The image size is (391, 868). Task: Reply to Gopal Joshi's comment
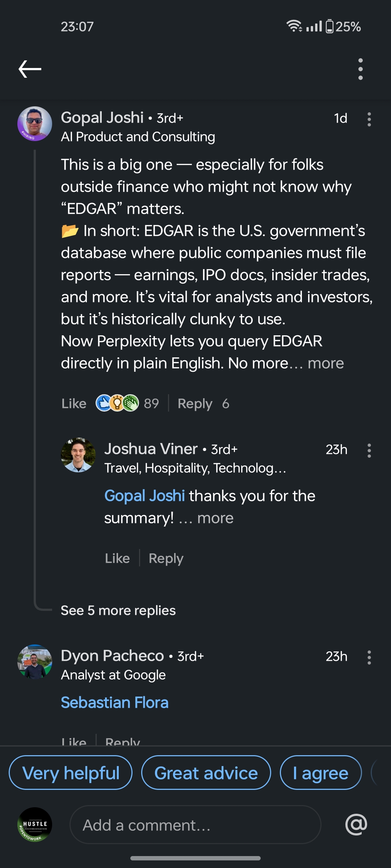click(195, 404)
